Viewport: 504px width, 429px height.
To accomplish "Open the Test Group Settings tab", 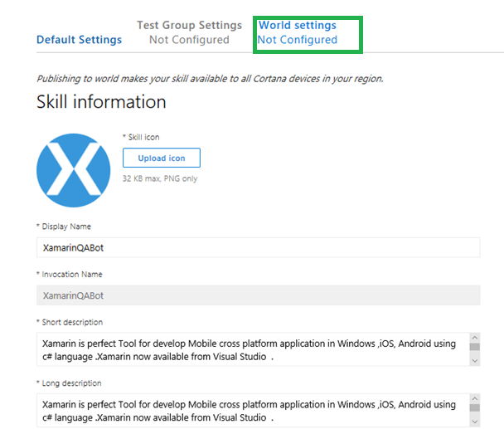I will coord(189,26).
